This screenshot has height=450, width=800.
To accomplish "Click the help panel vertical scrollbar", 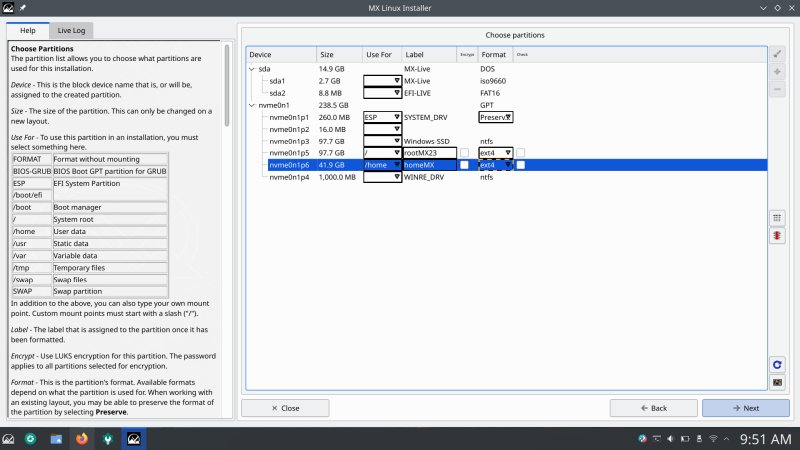I will pyautogui.click(x=227, y=85).
